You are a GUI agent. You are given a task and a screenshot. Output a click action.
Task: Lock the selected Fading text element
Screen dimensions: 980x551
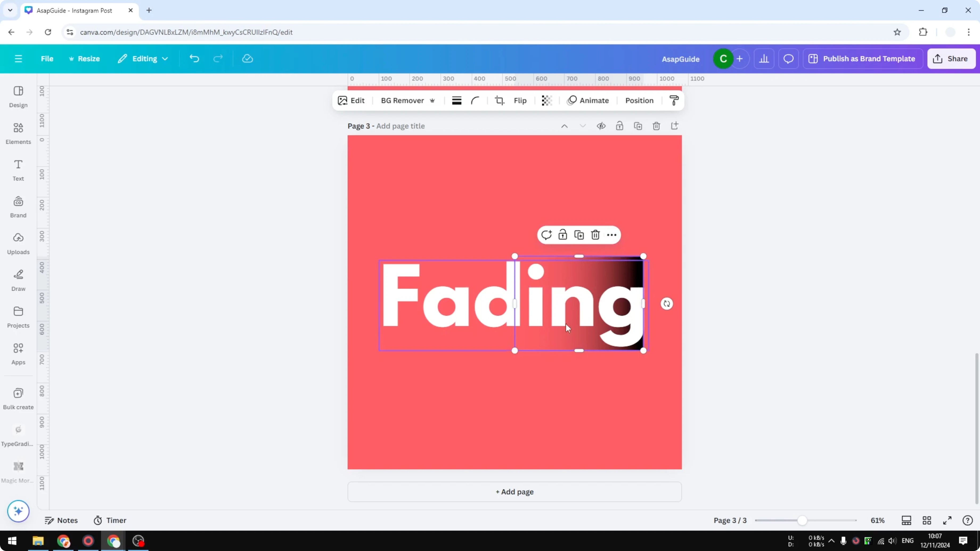[x=563, y=235]
